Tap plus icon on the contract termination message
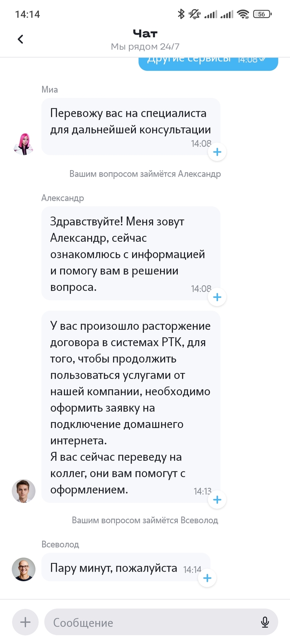 click(x=217, y=500)
